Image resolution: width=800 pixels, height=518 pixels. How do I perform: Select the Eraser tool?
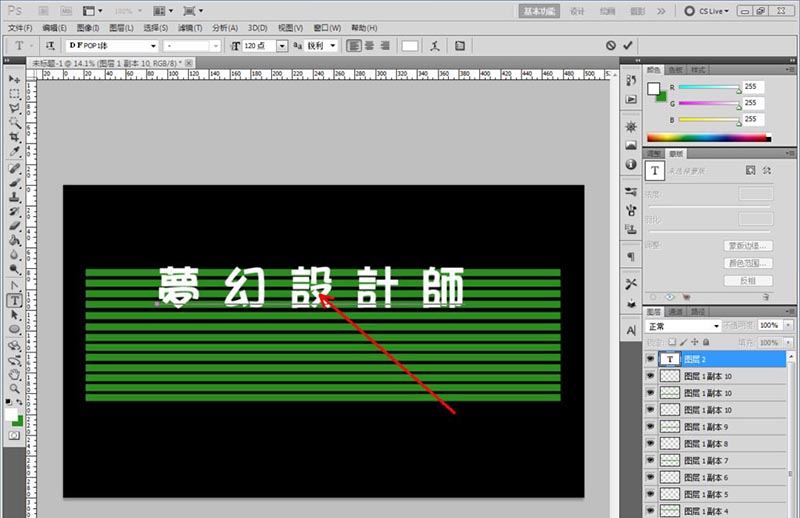point(14,226)
